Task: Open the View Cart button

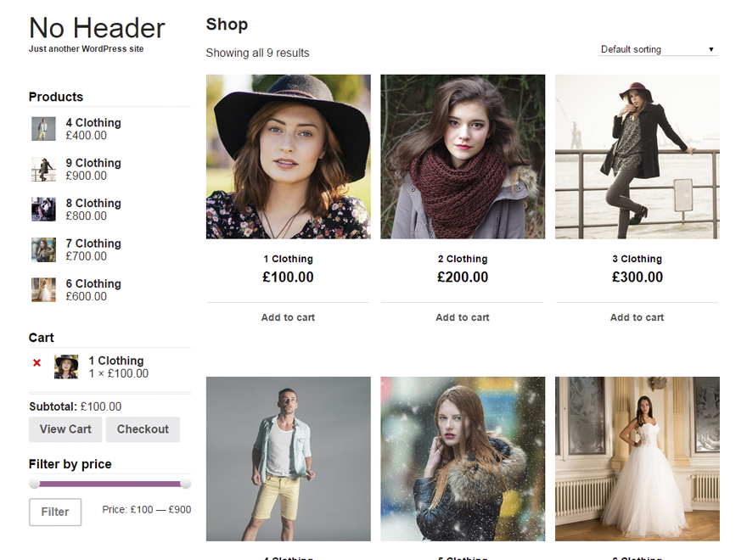Action: pos(65,429)
